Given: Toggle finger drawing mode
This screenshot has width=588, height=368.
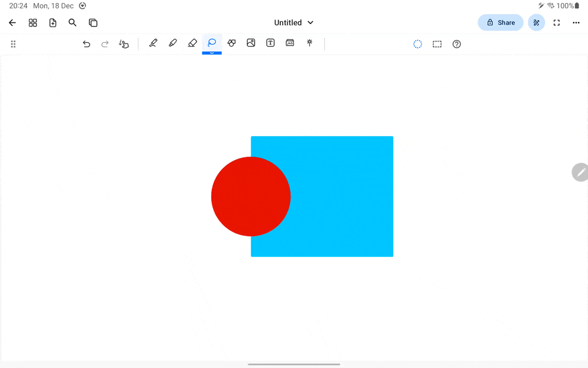Looking at the screenshot, I should 123,44.
